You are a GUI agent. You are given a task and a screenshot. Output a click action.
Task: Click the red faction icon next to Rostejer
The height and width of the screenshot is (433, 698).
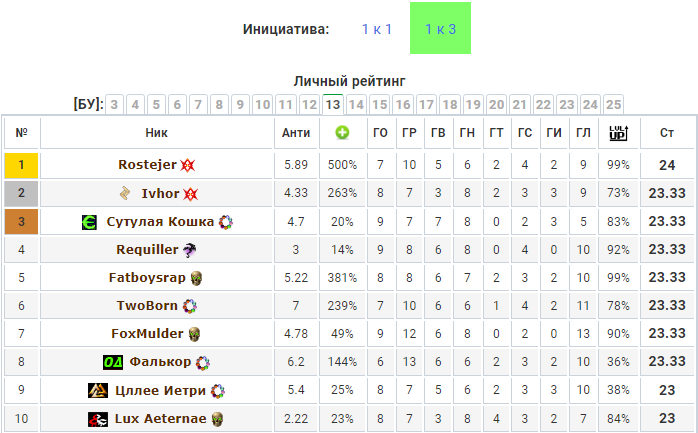[187, 165]
